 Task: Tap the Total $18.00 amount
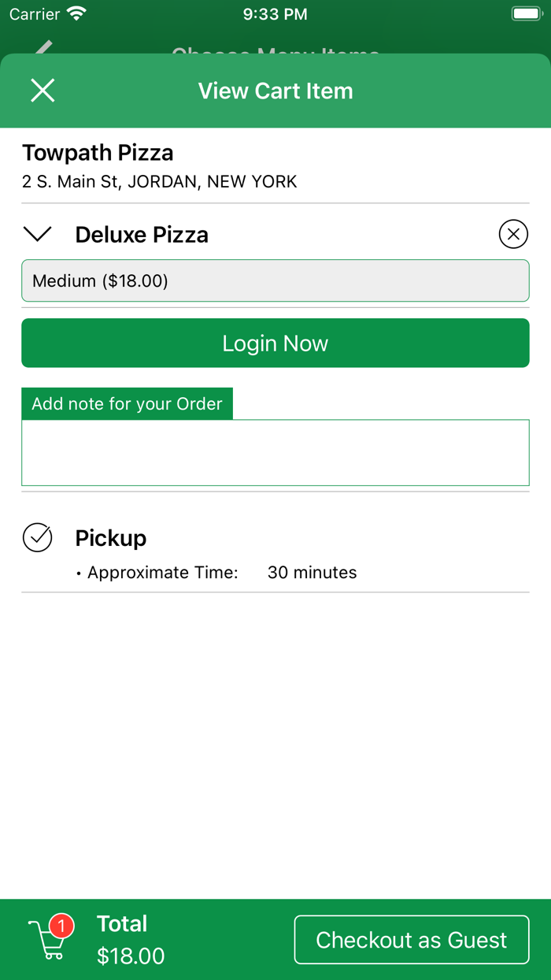point(131,956)
